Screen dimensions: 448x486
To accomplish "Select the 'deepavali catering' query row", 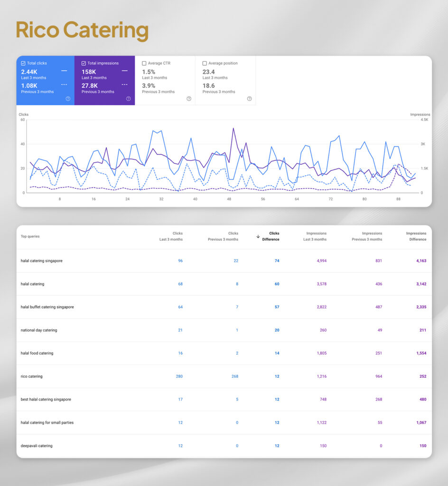I will click(x=37, y=446).
